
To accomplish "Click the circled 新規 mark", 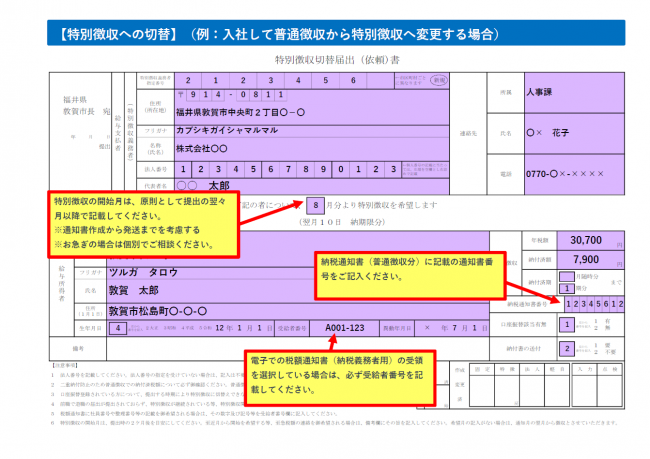I will point(439,80).
